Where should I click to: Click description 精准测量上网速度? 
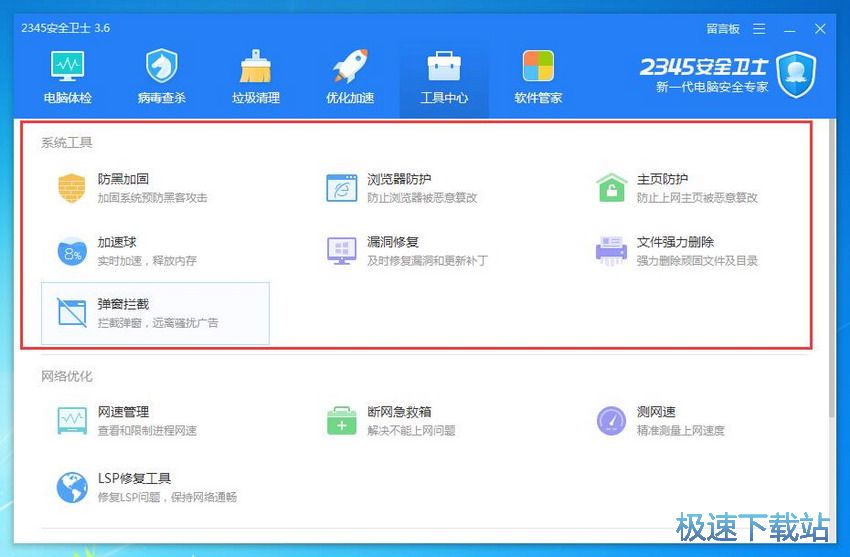tap(681, 431)
